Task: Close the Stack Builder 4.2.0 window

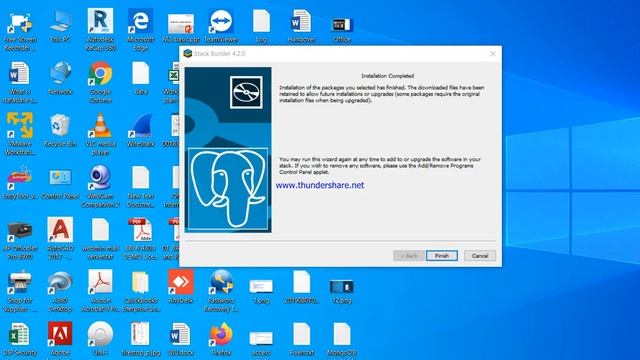Action: click(493, 53)
